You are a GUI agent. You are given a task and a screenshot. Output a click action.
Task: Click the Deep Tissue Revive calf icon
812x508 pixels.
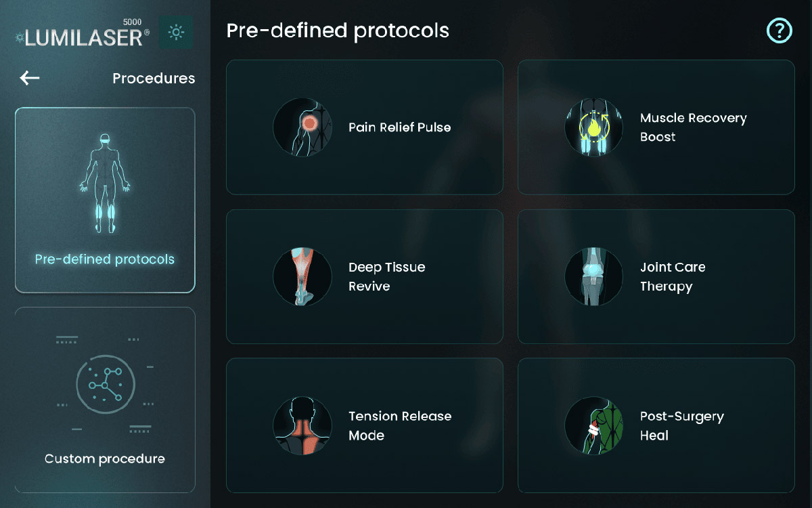[302, 276]
